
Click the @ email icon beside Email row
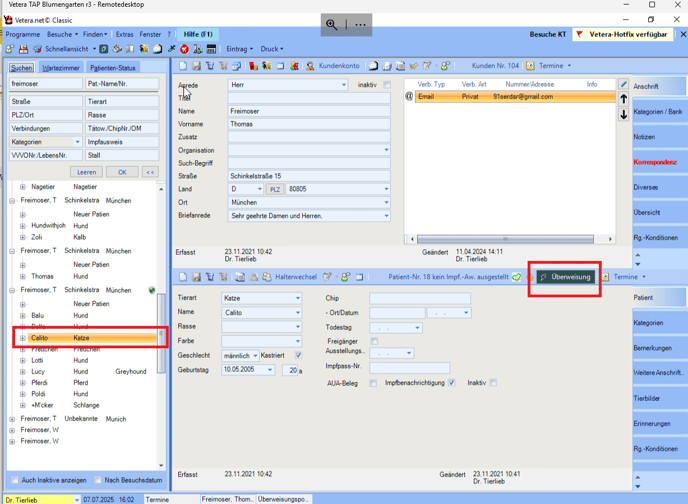click(409, 97)
